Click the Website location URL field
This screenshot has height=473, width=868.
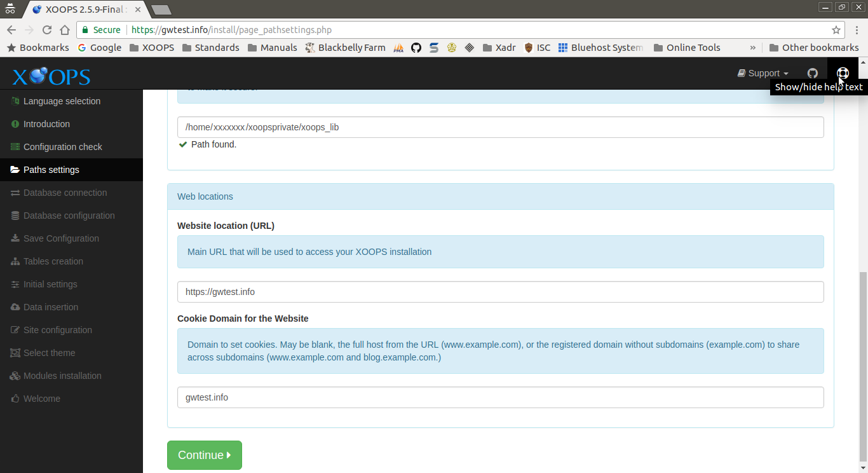[x=500, y=292]
